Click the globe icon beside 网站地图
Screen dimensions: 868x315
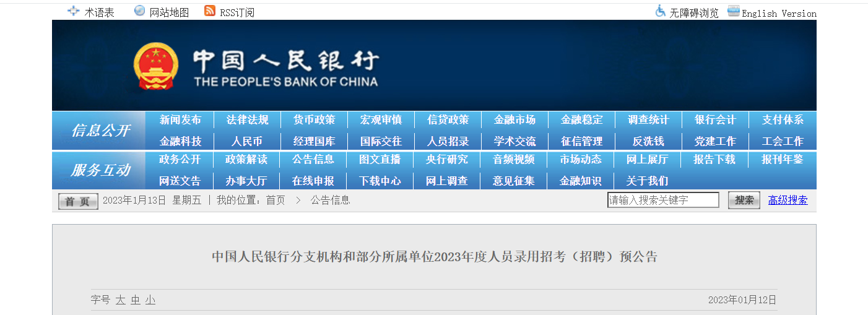[140, 11]
